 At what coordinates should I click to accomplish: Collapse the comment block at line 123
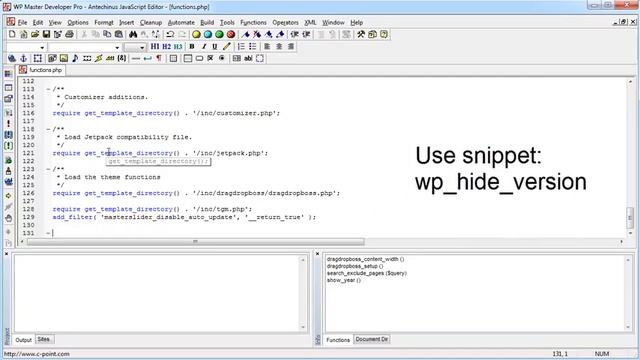click(48, 169)
